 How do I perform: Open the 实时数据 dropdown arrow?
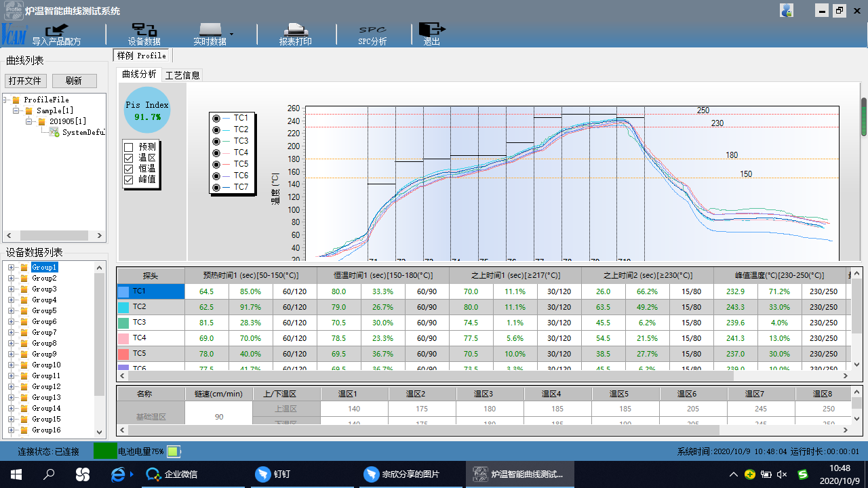(x=231, y=33)
